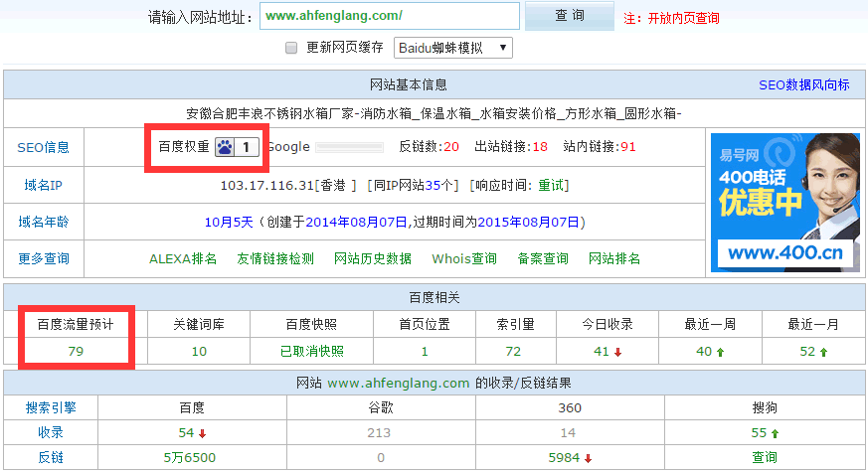This screenshot has height=473, width=868.
Task: Click the 搜索引擎 row label
Action: 51,407
